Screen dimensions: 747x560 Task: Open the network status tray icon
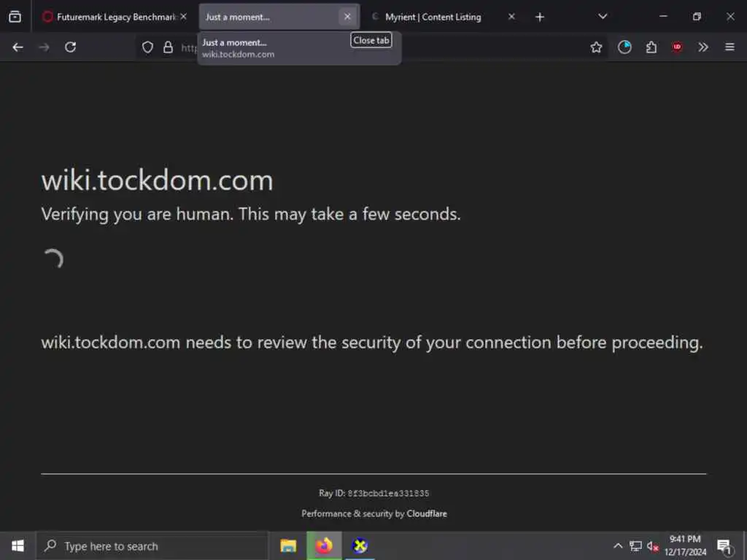635,545
